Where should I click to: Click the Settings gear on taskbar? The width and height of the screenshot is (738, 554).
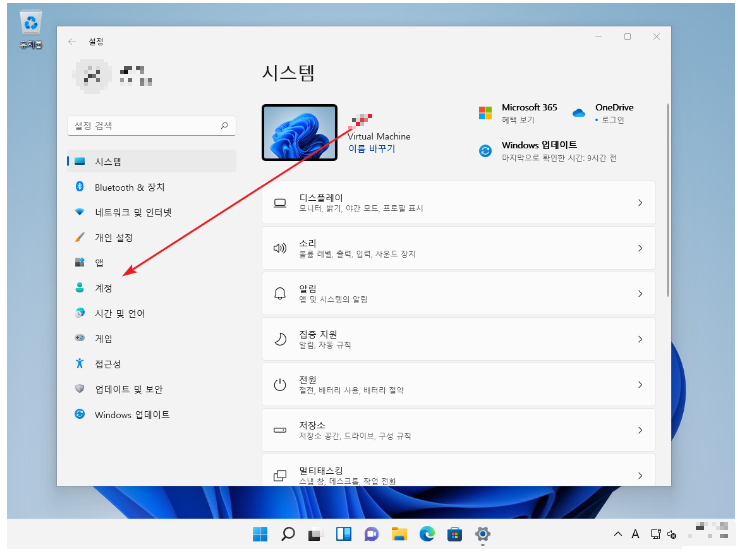(482, 534)
